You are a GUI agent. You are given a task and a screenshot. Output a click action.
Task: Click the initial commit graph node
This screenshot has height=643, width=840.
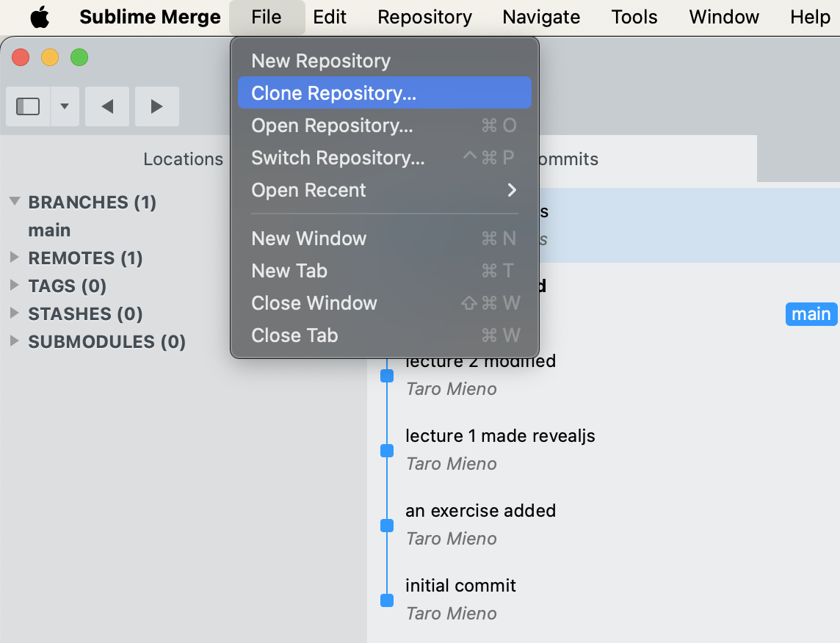coord(387,600)
